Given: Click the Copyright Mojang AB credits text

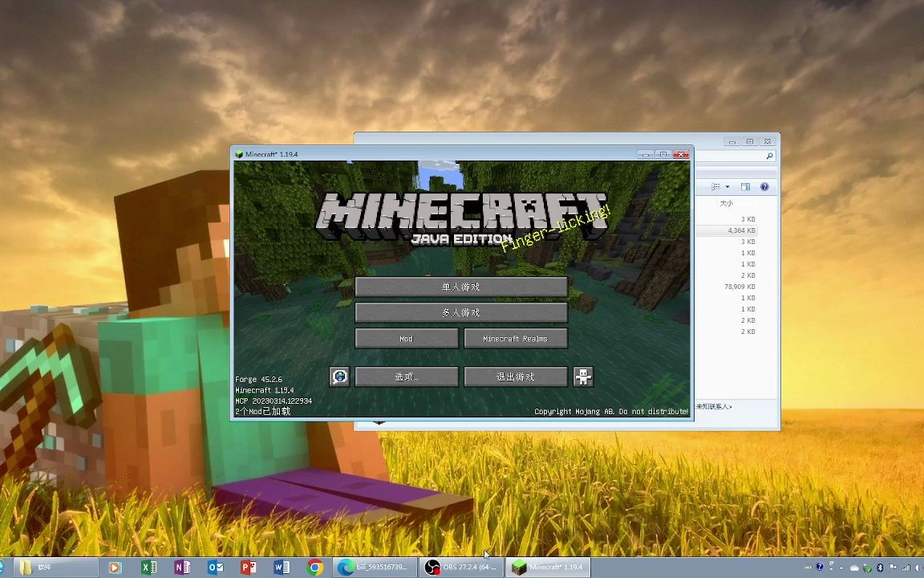Looking at the screenshot, I should [x=611, y=412].
